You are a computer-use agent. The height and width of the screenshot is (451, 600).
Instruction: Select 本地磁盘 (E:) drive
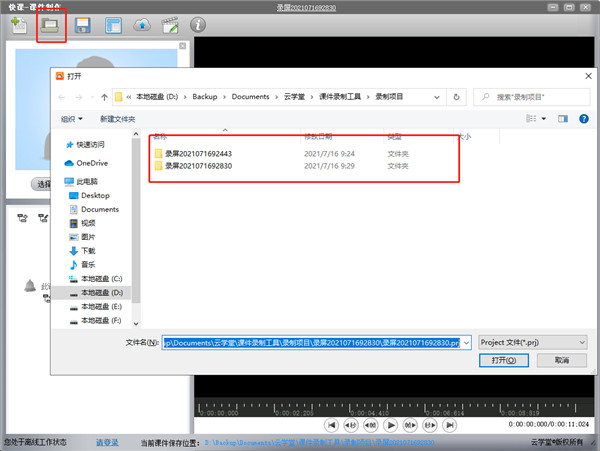[x=101, y=306]
